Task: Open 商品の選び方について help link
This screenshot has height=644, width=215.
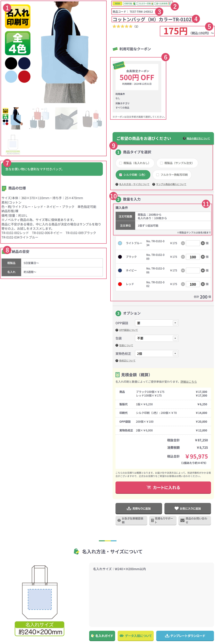Action: pyautogui.click(x=198, y=139)
